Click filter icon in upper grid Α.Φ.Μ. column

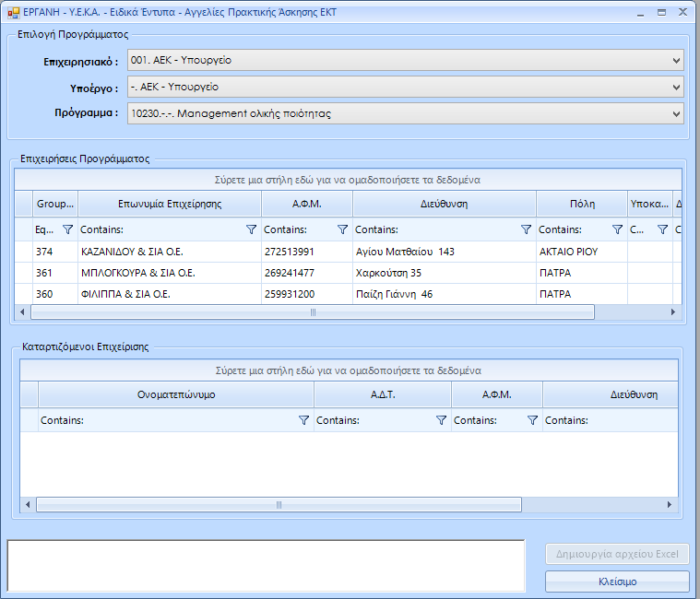click(x=342, y=229)
